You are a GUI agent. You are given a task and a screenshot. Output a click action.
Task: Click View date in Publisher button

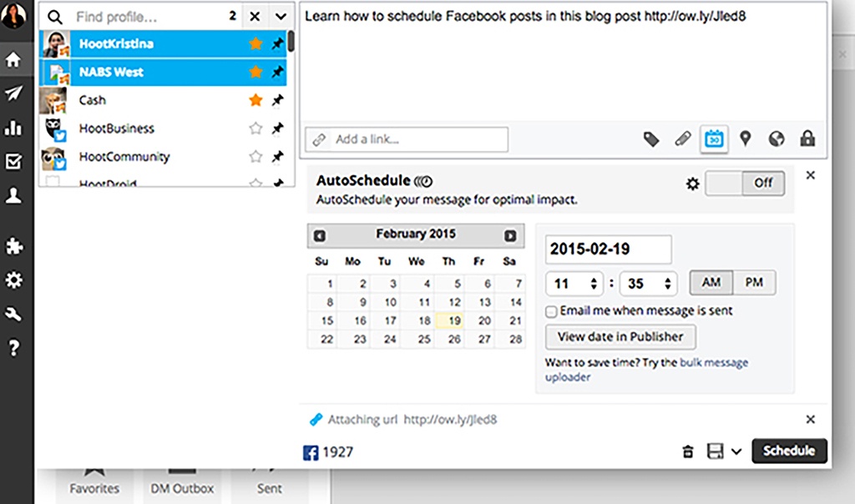tap(620, 337)
